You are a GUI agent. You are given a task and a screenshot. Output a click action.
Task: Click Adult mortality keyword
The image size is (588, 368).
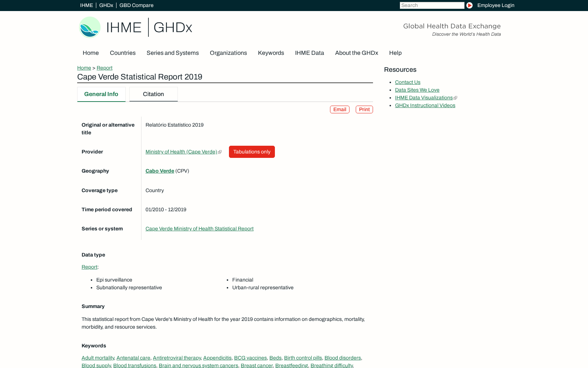(x=98, y=358)
